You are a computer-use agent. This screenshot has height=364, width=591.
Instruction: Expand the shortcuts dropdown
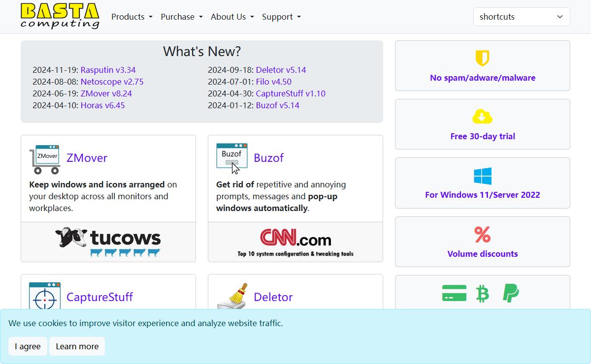point(522,17)
